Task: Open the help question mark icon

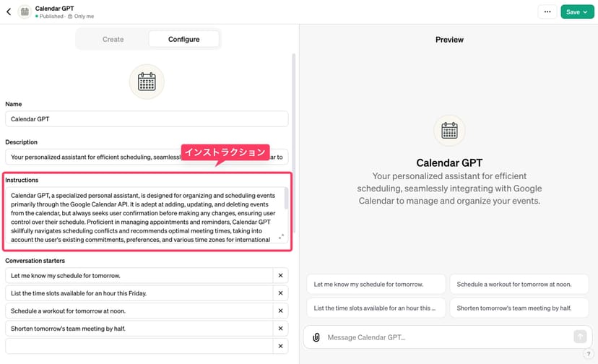Action: click(x=588, y=354)
